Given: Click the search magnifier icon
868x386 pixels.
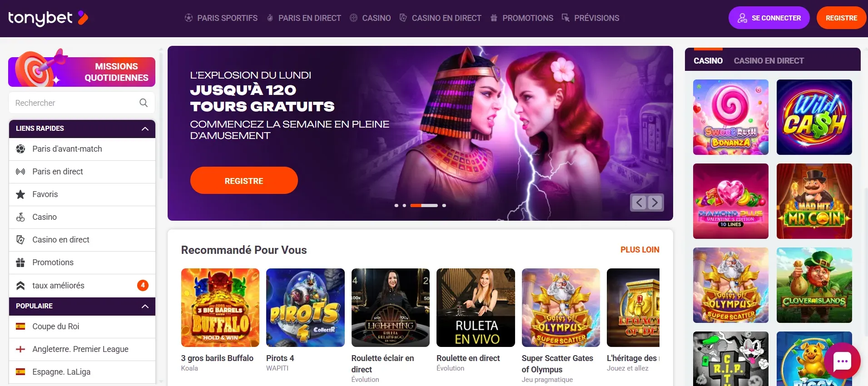Looking at the screenshot, I should tap(144, 103).
